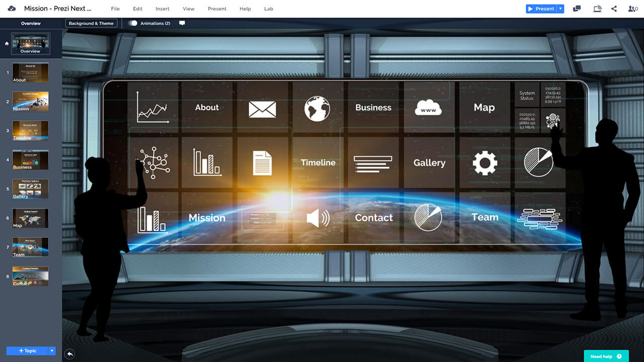The width and height of the screenshot is (644, 362).
Task: Click the gear icon on canvas
Action: pos(485,163)
